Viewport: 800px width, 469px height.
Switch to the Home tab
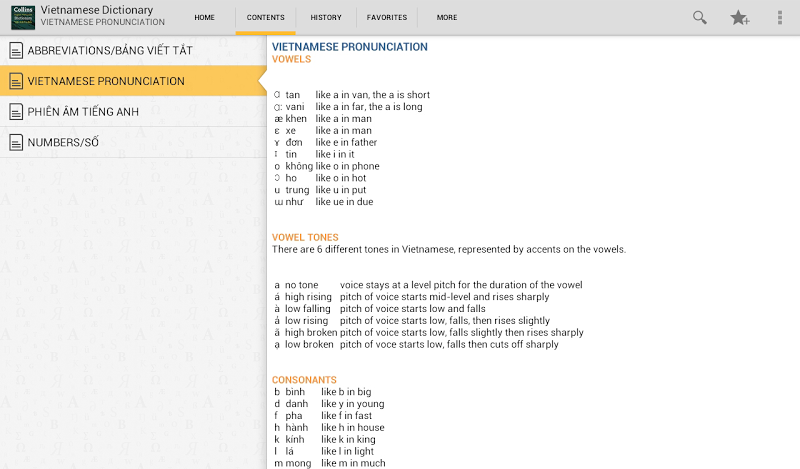click(x=204, y=17)
